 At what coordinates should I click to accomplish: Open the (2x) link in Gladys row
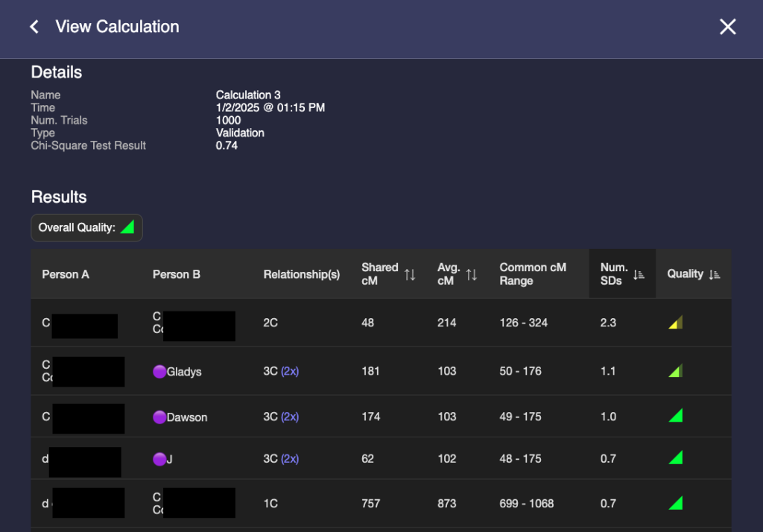pyautogui.click(x=290, y=371)
